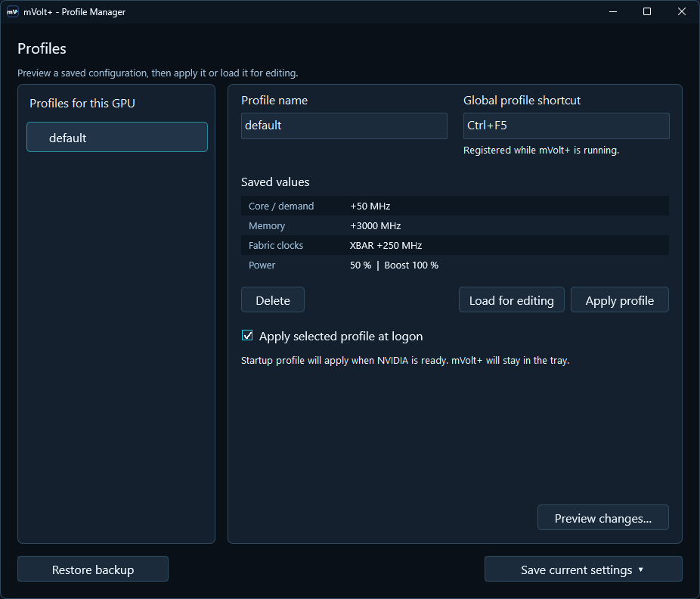Click the Profile name input field
Screen dimensions: 700x599
coord(344,126)
